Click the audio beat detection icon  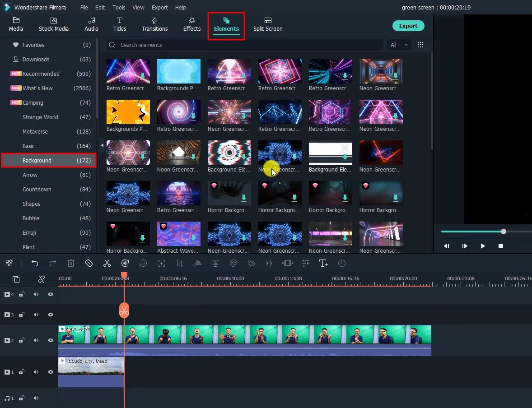[x=125, y=263]
